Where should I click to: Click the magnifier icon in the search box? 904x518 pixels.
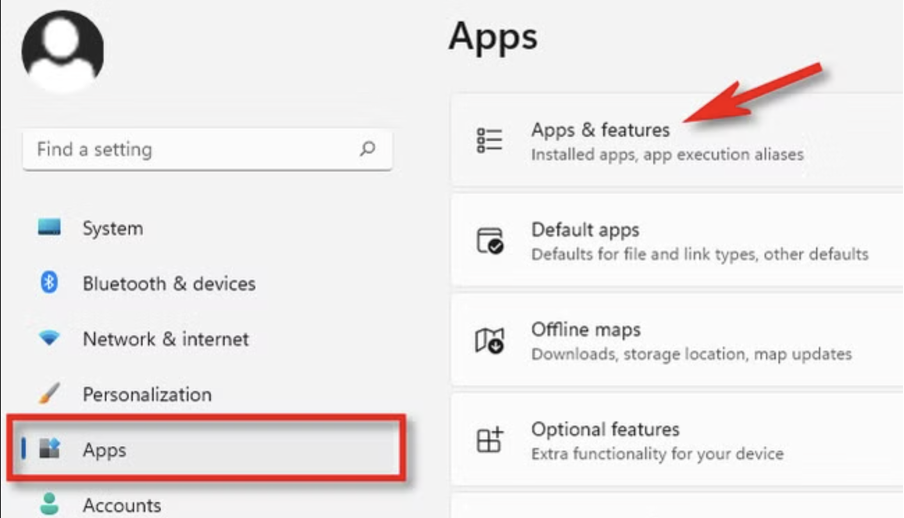(367, 149)
